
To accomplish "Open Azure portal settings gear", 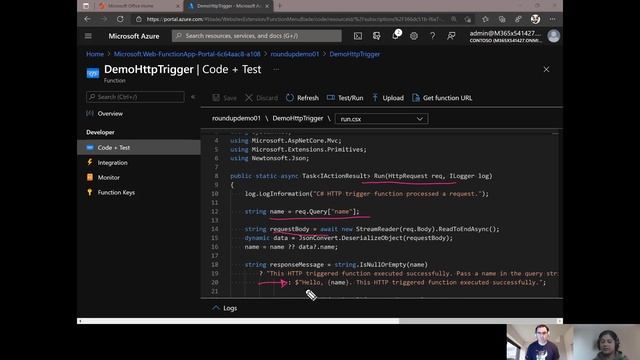I will pos(414,36).
